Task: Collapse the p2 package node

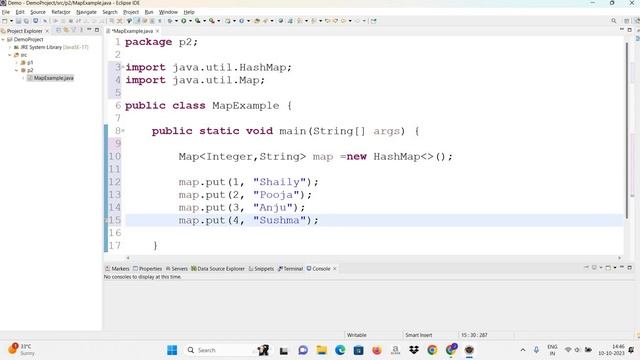Action: pos(17,70)
